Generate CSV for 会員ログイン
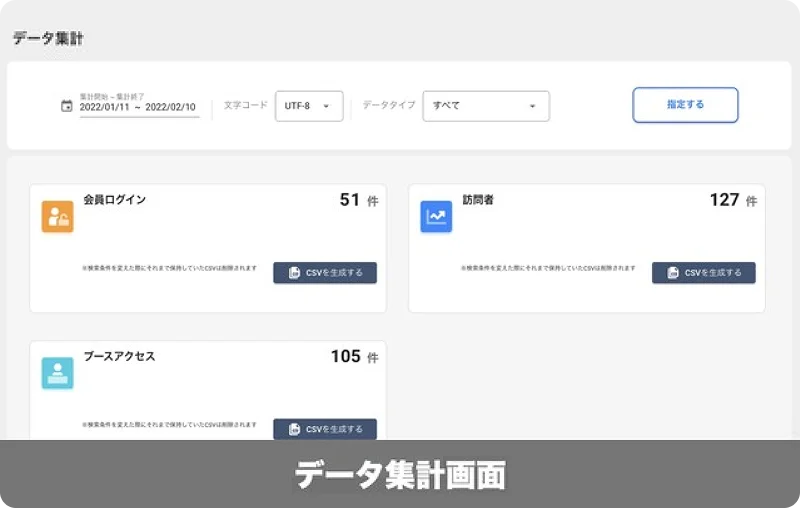Screen dimensions: 800x508 325,273
